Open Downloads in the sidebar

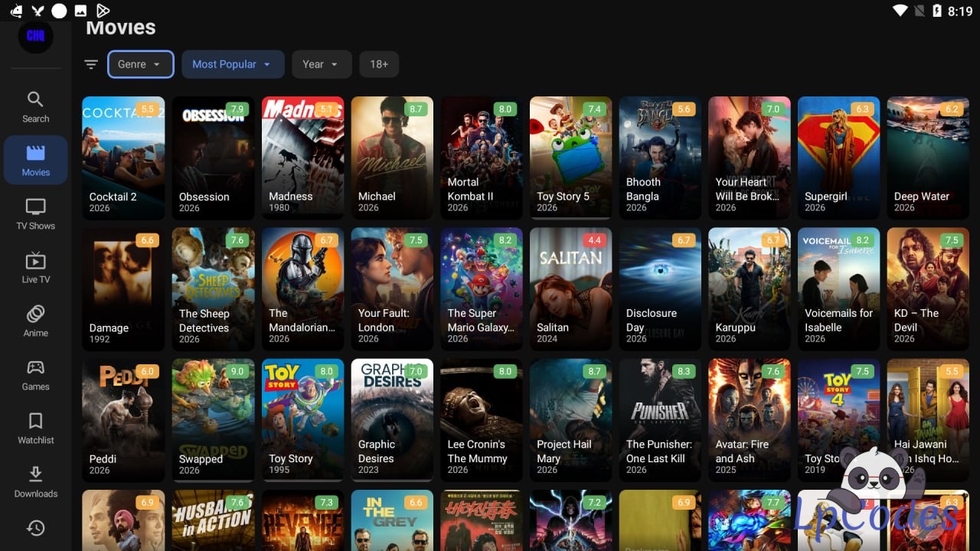click(35, 482)
